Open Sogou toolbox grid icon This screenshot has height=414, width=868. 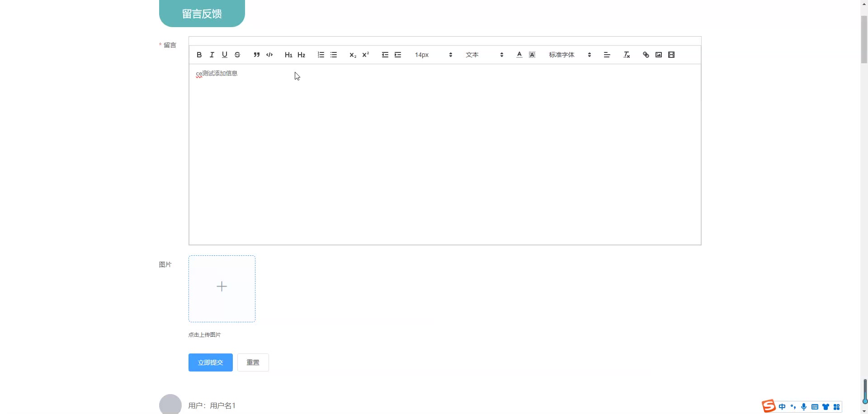(x=836, y=407)
